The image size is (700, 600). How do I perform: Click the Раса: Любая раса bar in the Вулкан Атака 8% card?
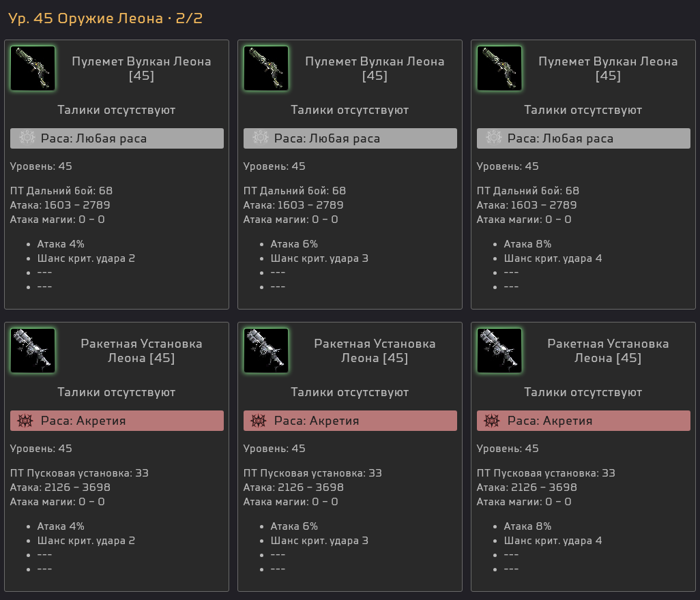(x=583, y=138)
